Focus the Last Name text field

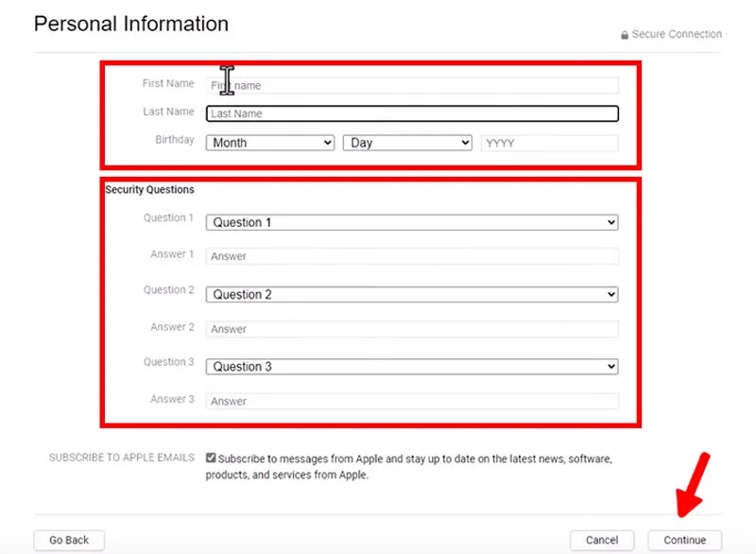pos(412,113)
